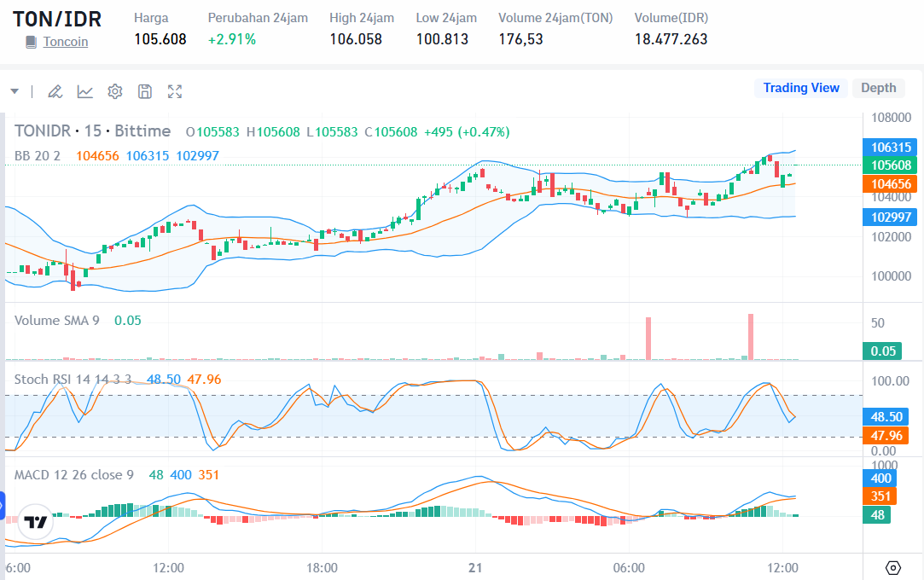Click the 21 date label on time axis
The image size is (924, 580).
click(x=475, y=568)
